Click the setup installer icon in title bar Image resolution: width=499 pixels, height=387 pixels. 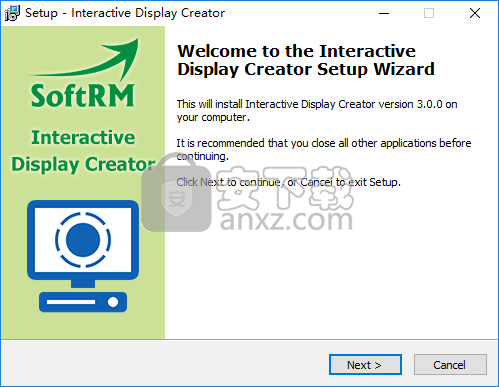pyautogui.click(x=12, y=13)
